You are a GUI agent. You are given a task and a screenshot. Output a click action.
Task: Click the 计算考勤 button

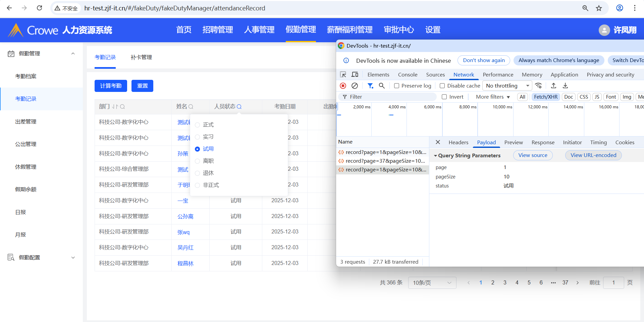click(111, 86)
